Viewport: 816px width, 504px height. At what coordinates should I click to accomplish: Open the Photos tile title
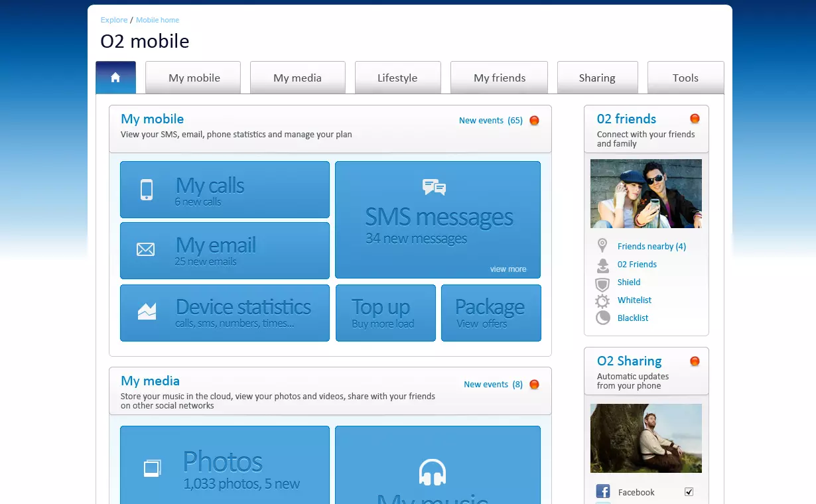click(222, 462)
